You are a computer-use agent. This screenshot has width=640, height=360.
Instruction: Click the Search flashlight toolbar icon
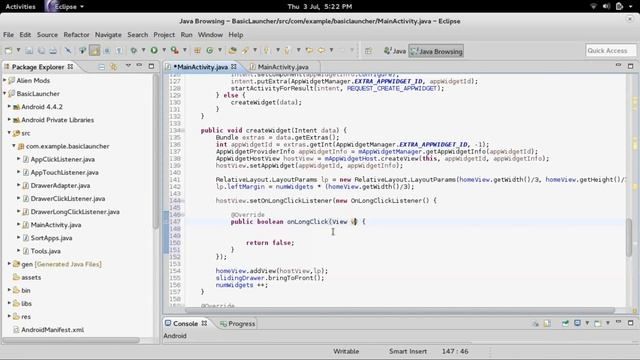245,51
